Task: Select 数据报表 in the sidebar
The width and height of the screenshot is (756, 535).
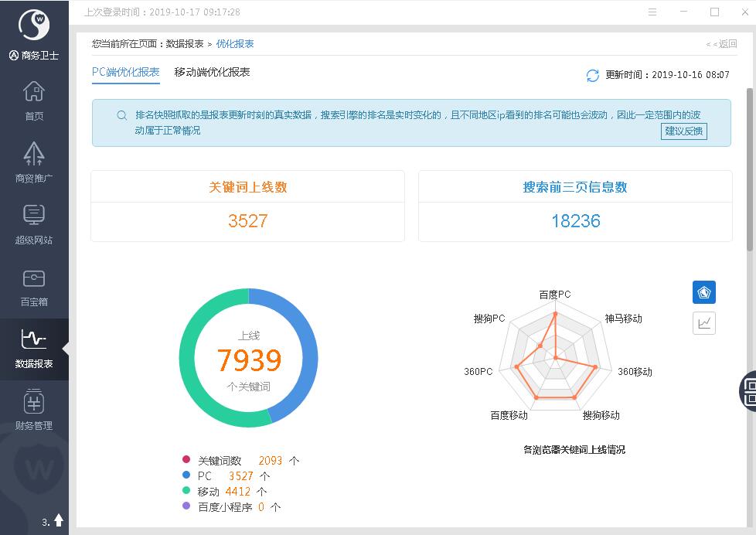Action: point(34,348)
